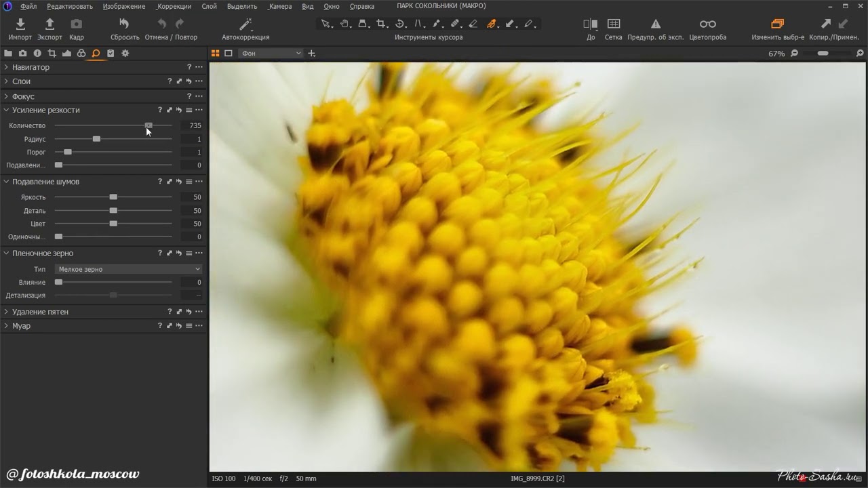Click the Количество value field 735
868x488 pixels.
click(x=191, y=125)
